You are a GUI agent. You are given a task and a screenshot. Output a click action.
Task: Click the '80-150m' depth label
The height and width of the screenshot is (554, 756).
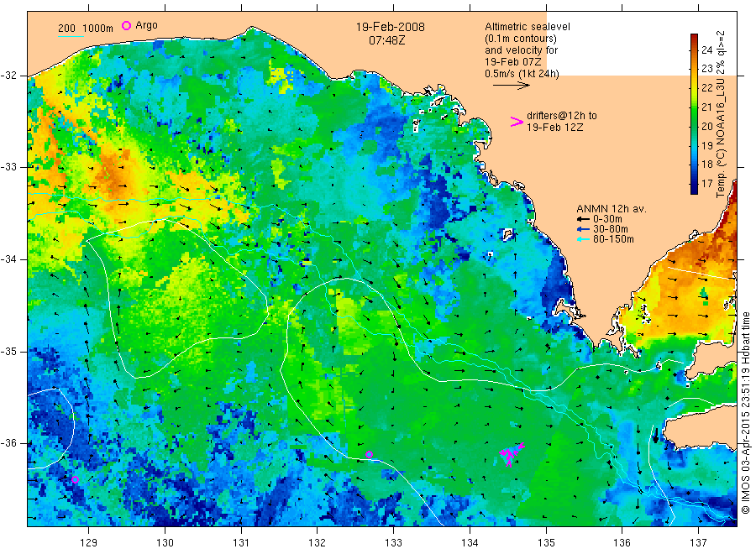point(613,239)
